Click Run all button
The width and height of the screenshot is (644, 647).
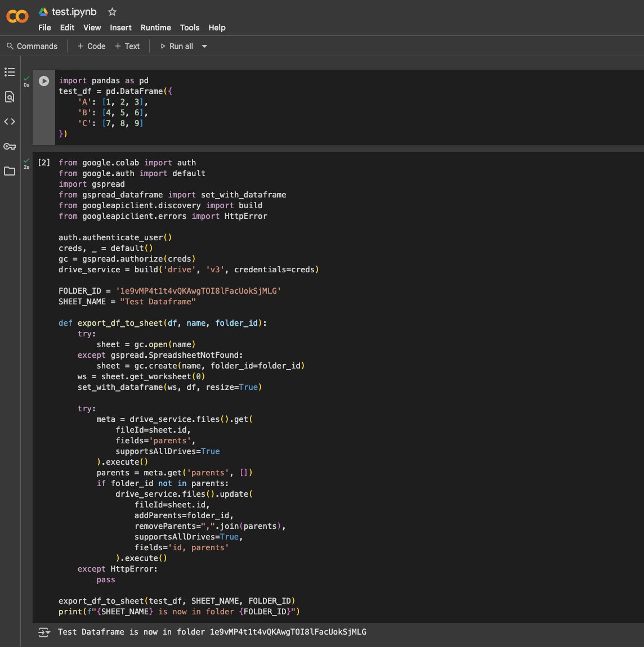177,46
